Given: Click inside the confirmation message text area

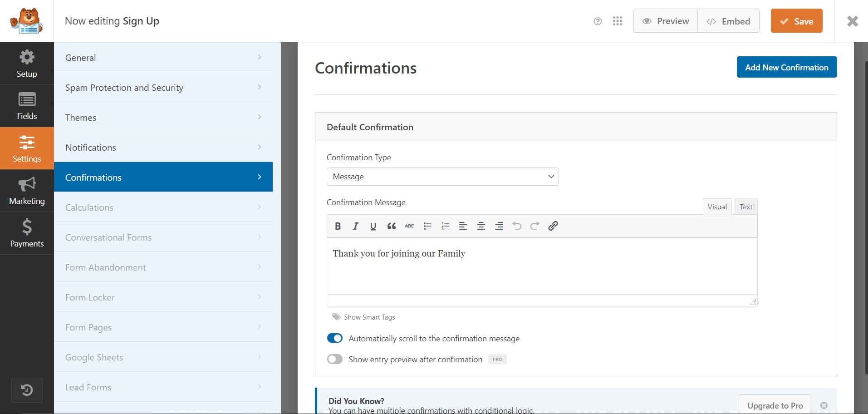Looking at the screenshot, I should pos(541,270).
